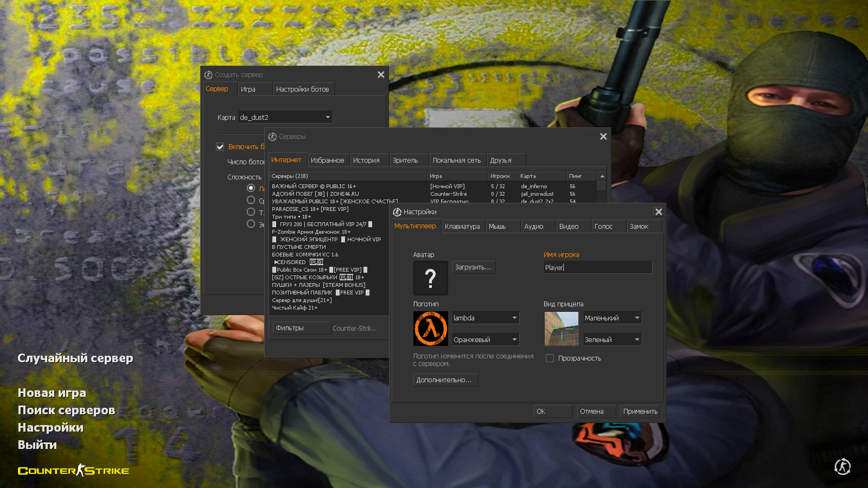
Task: Click the Counter-Strike logo at bottom left
Action: click(x=73, y=470)
